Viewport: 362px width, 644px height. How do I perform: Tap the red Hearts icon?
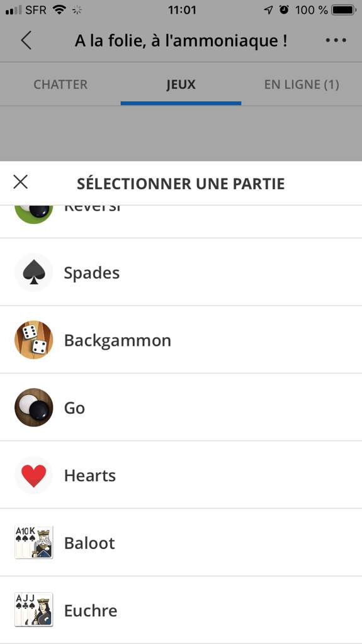coord(34,475)
